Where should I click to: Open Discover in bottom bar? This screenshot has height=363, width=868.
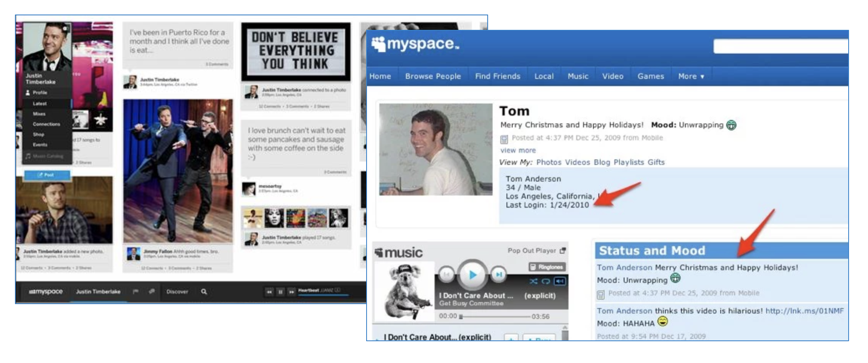[177, 292]
